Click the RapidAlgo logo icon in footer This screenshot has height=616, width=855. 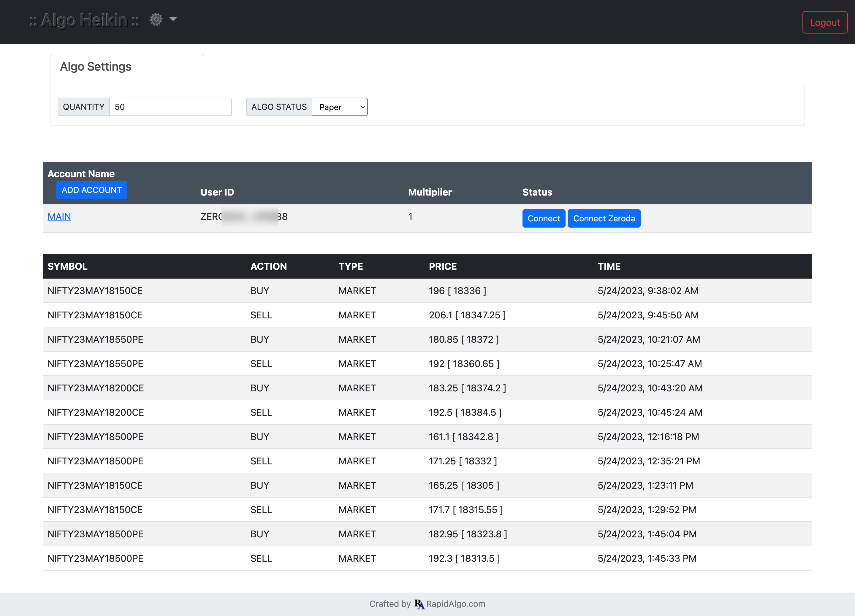419,604
